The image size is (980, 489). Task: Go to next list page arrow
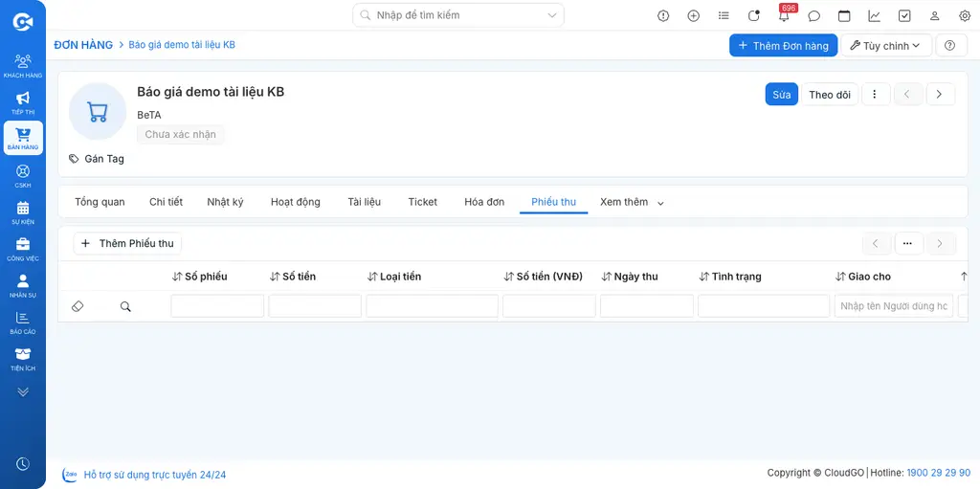tap(940, 243)
